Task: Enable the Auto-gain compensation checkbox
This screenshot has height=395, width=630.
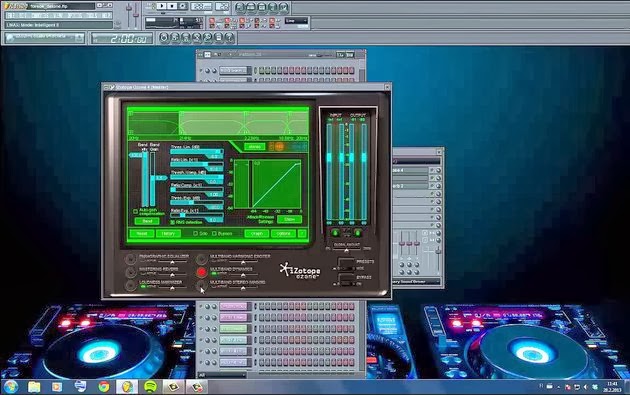Action: tap(135, 211)
